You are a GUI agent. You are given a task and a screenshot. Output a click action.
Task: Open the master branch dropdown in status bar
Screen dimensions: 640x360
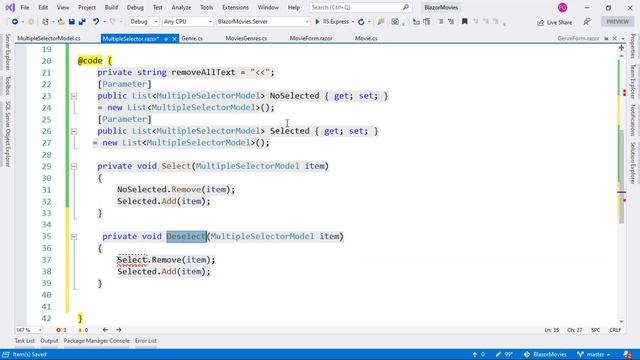(x=594, y=354)
